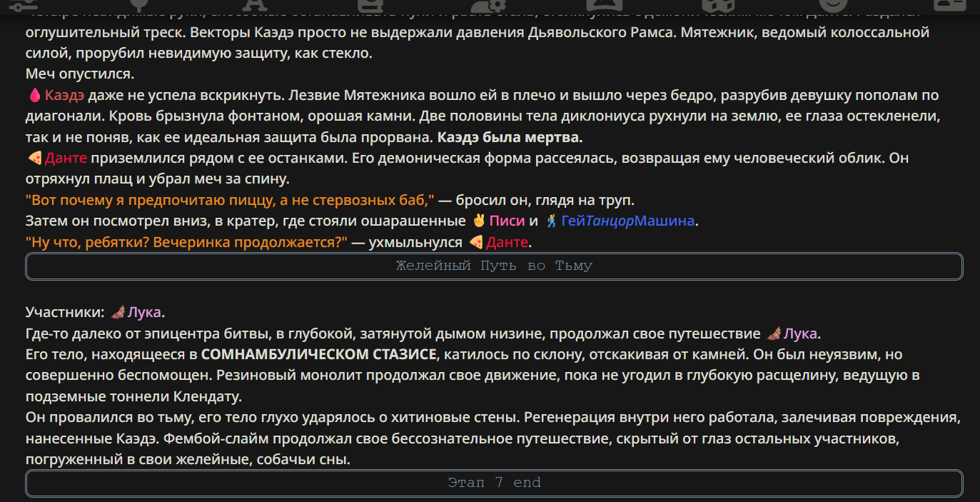Click red name 'Каэдэ' before 'даже не успела'
Screen dimensions: 980x502
pyautogui.click(x=64, y=96)
